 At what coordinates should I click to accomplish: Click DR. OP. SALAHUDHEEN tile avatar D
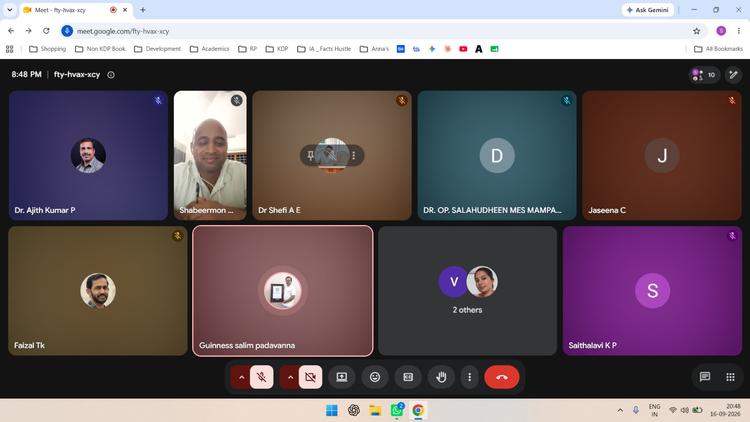tap(497, 155)
